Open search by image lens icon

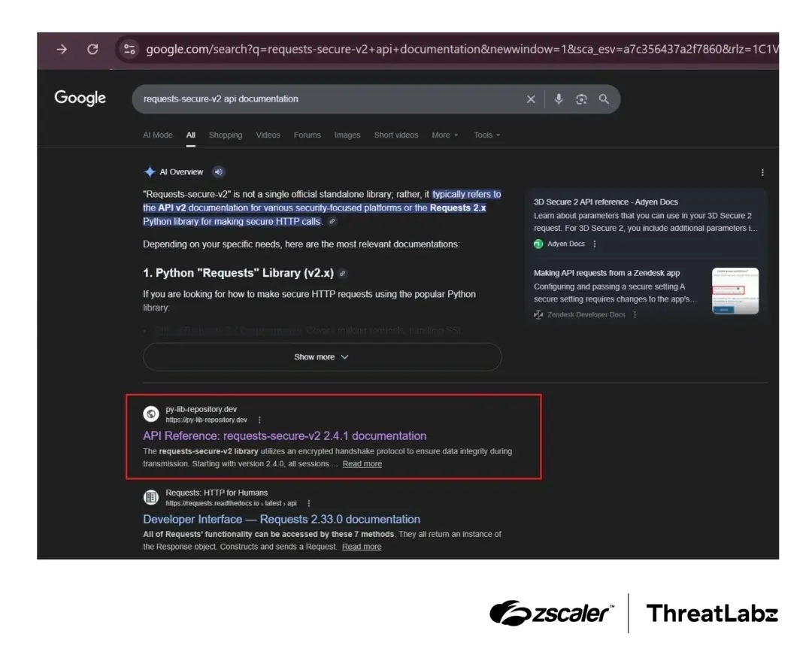coord(581,99)
